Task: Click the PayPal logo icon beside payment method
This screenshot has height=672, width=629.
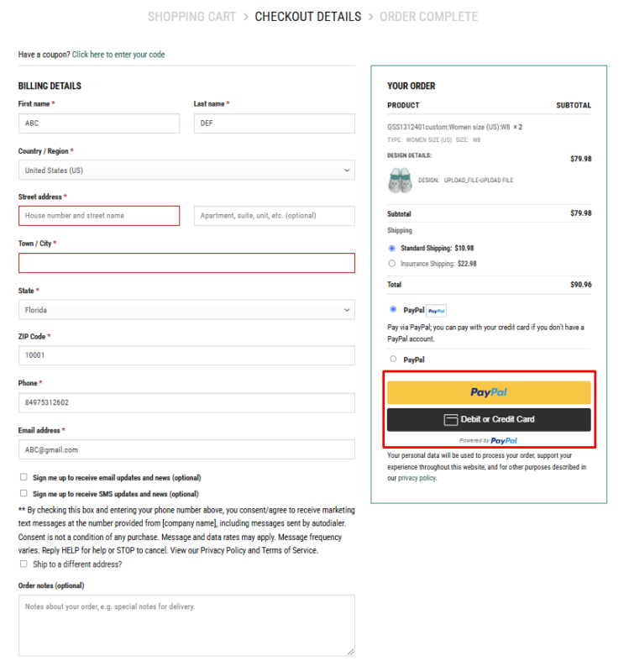Action: tap(436, 311)
